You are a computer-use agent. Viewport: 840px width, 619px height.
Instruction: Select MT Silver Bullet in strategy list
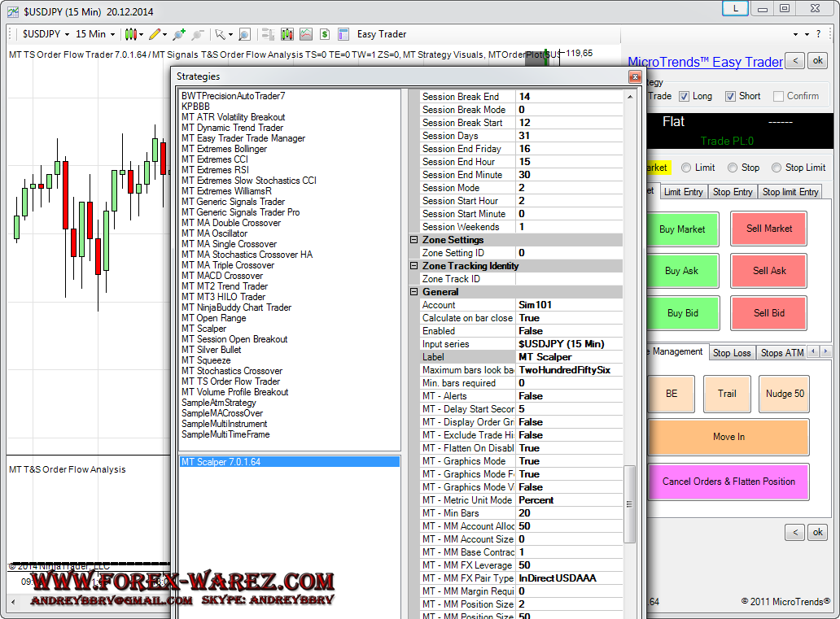point(212,350)
